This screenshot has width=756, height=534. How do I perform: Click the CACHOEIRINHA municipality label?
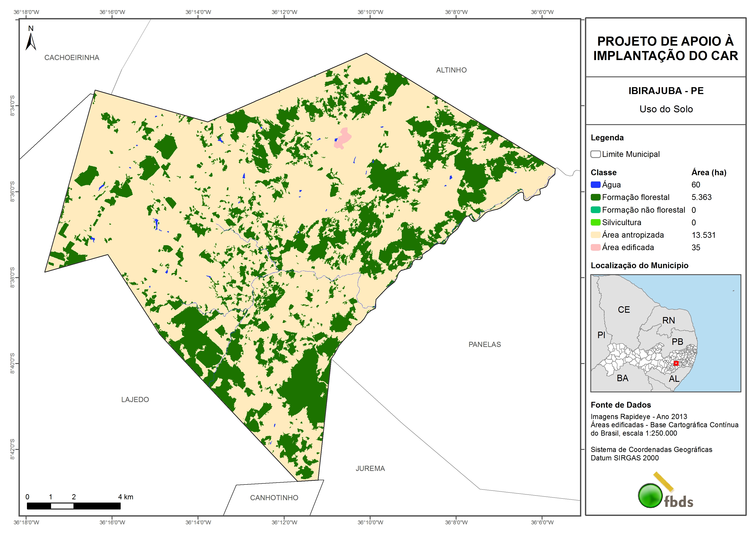(x=72, y=58)
